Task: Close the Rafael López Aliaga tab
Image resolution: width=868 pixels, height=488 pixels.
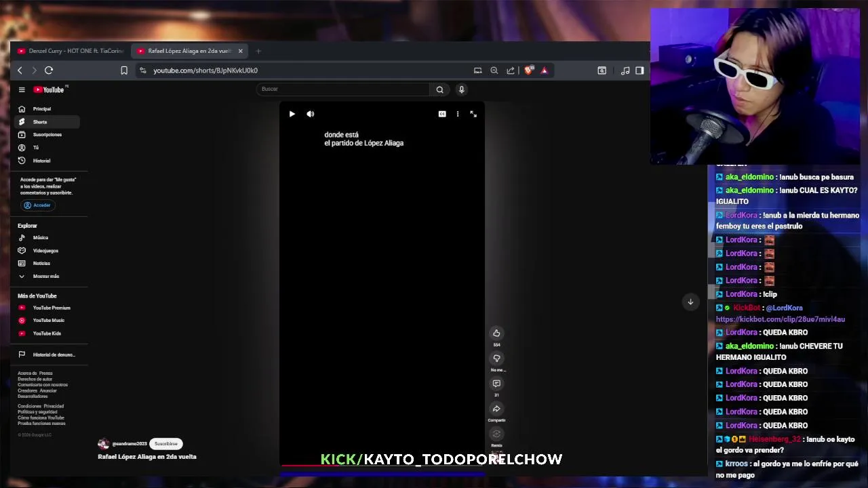Action: click(240, 51)
